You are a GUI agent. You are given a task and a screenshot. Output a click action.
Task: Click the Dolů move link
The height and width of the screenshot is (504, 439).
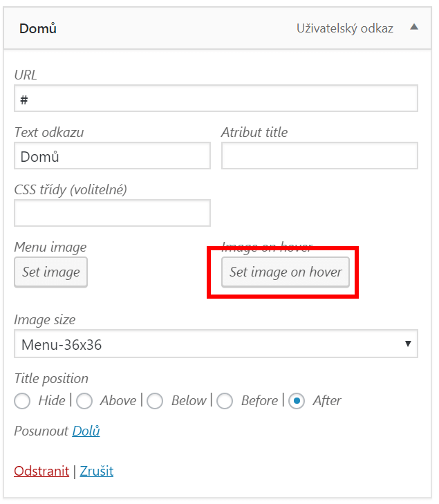click(x=86, y=431)
